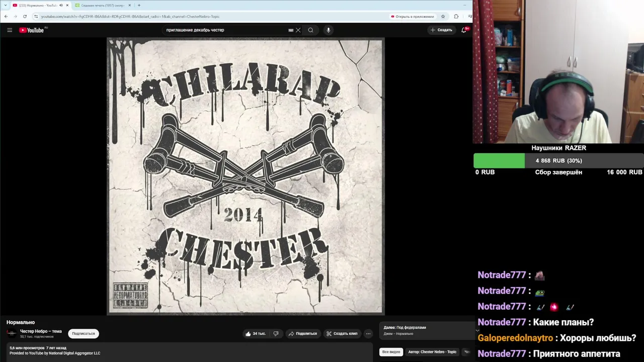
Task: View site information icon in address bar
Action: (36, 16)
